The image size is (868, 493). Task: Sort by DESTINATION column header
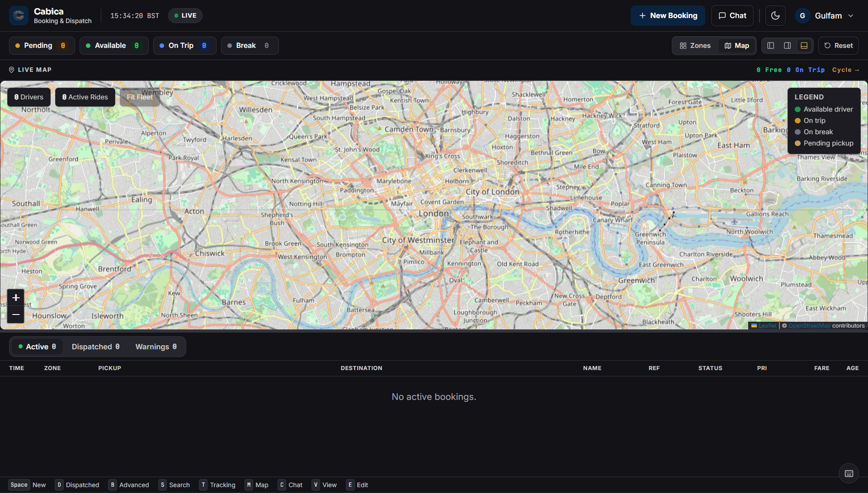click(361, 368)
